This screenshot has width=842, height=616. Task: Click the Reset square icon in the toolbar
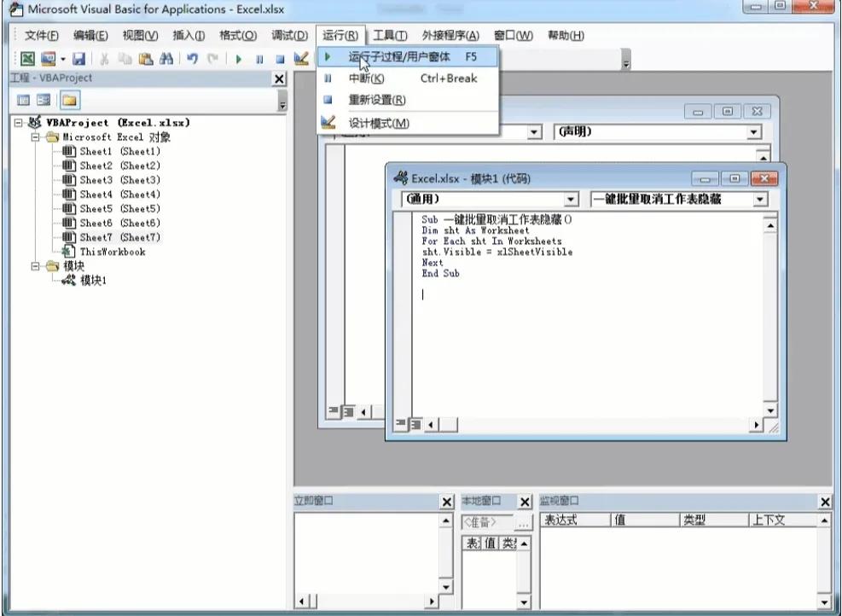point(280,59)
